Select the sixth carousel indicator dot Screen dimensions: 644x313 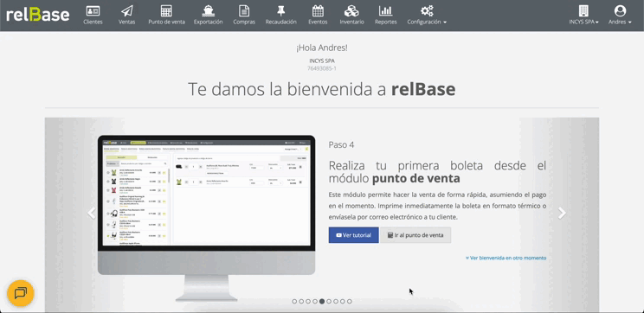click(x=329, y=301)
